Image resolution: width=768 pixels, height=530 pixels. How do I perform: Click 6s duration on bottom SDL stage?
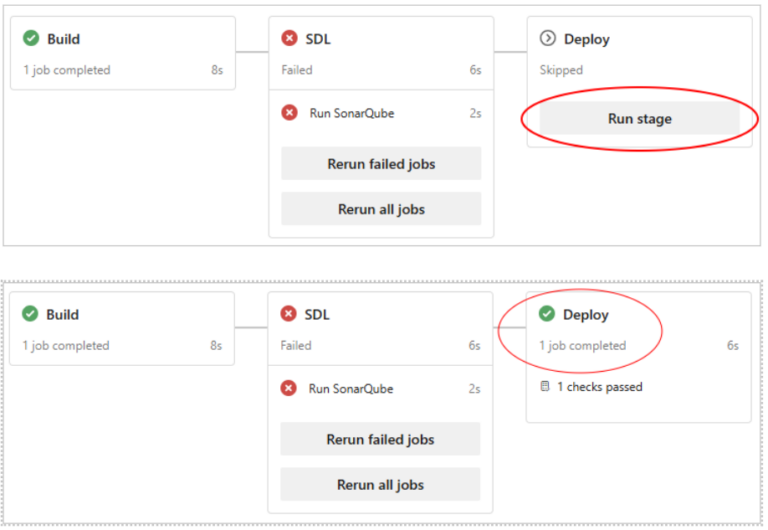click(x=474, y=345)
